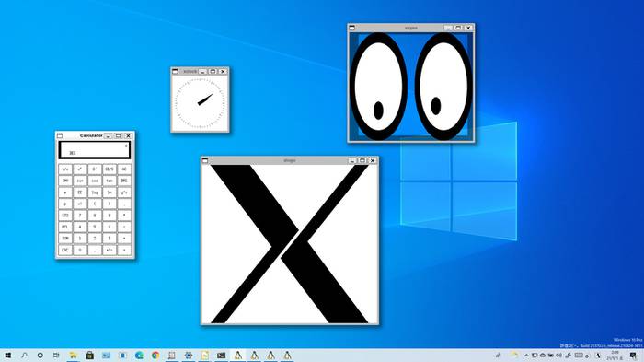This screenshot has width=644, height=362.
Task: Launch Microsoft Edge from taskbar
Action: [x=139, y=356]
